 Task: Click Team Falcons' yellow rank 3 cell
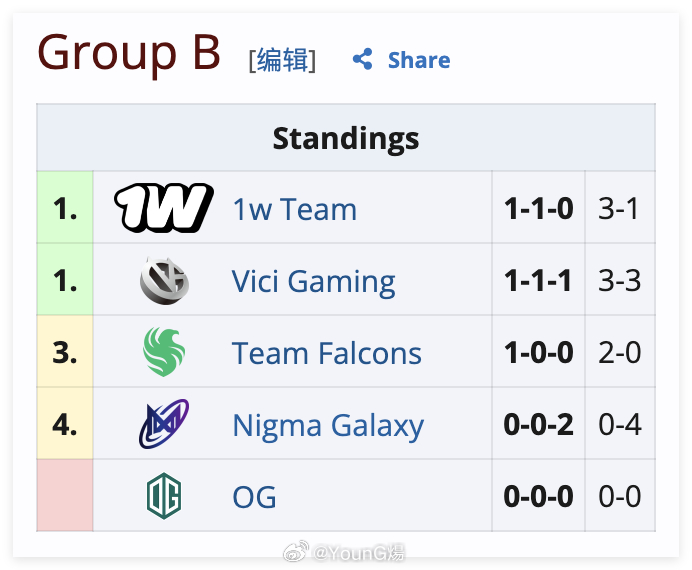[x=65, y=352]
